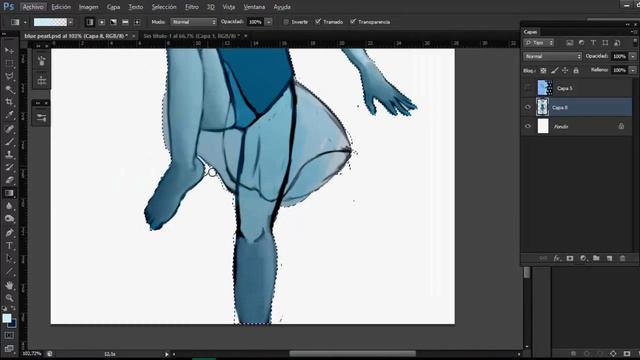The image size is (640, 360).
Task: Delete the selected layer
Action: tap(622, 258)
